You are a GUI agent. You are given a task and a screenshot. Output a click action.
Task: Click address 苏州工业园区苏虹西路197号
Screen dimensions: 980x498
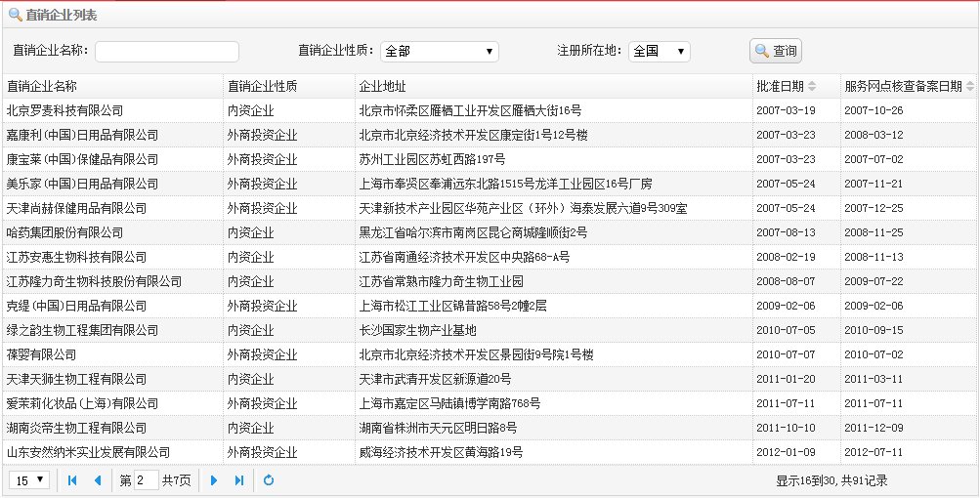[x=432, y=159]
